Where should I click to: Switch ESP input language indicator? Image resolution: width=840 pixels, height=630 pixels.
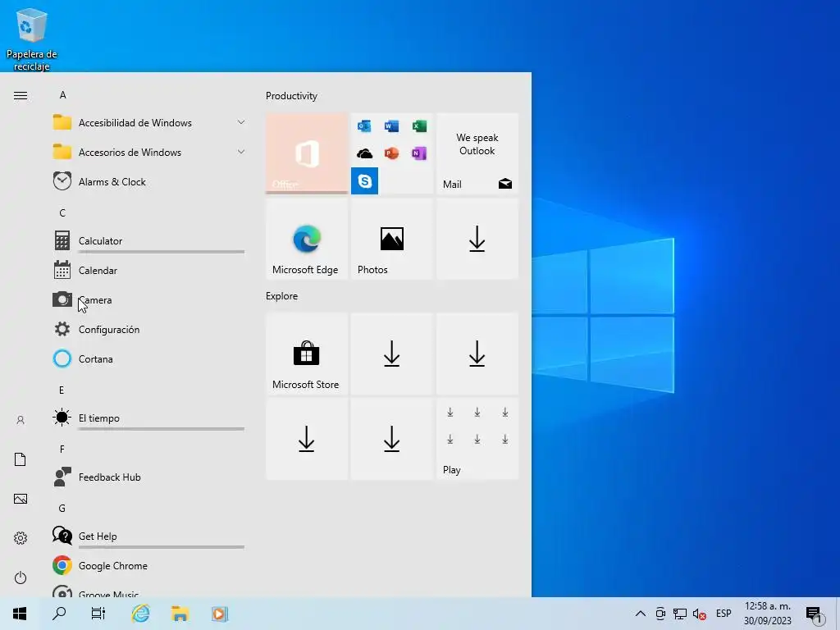(724, 614)
